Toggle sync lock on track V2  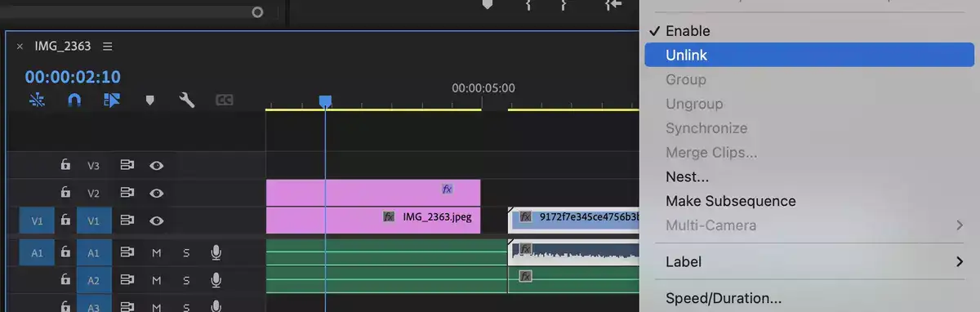[x=127, y=194]
